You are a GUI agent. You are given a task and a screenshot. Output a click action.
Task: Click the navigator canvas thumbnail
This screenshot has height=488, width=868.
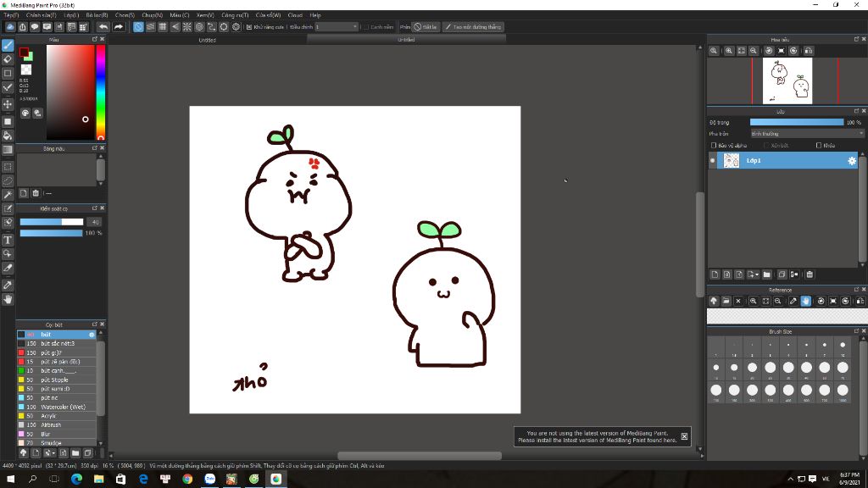(x=787, y=81)
